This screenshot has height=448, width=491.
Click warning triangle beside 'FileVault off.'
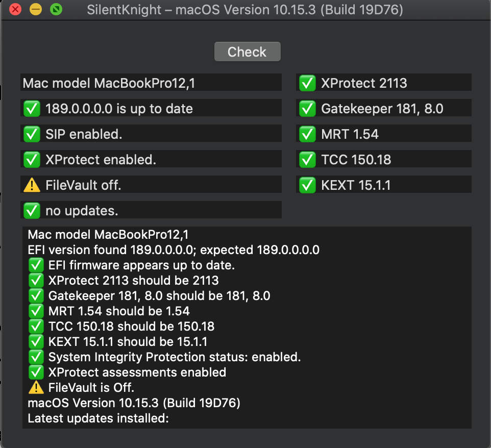32,185
